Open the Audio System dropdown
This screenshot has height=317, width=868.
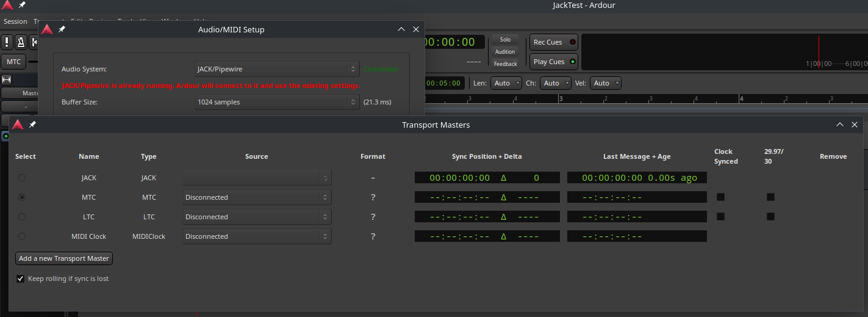coord(277,69)
